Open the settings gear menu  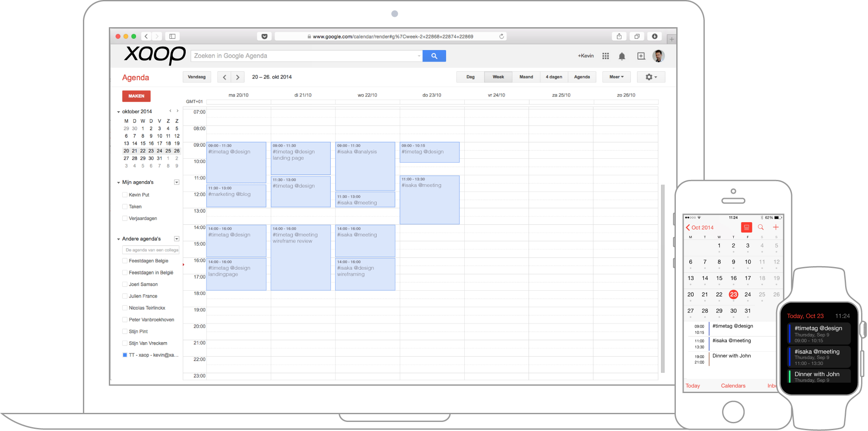pos(651,77)
